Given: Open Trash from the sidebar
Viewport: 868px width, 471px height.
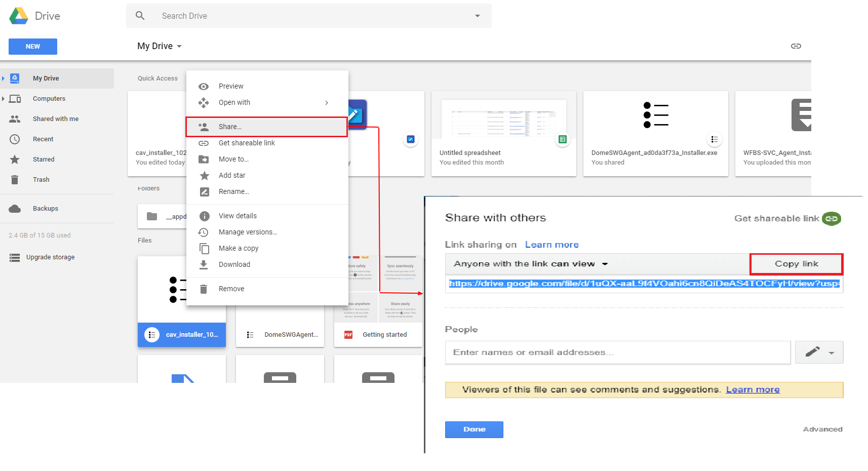Looking at the screenshot, I should coord(41,179).
